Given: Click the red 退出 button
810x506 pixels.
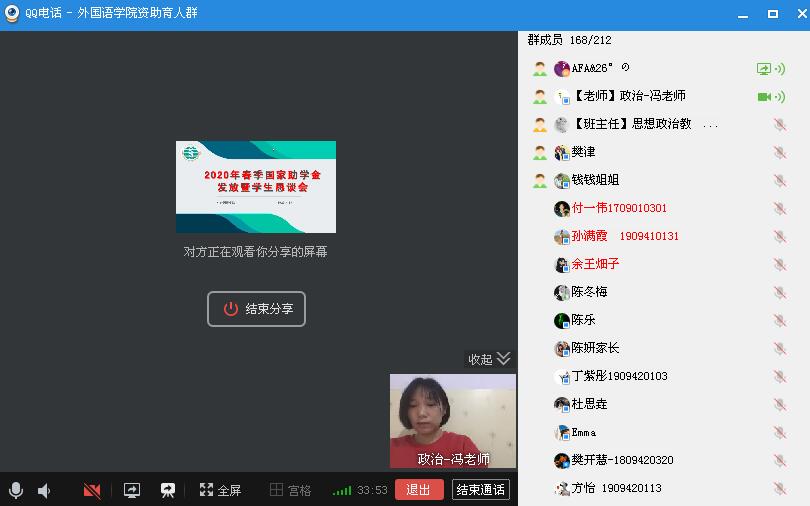Looking at the screenshot, I should [x=418, y=490].
